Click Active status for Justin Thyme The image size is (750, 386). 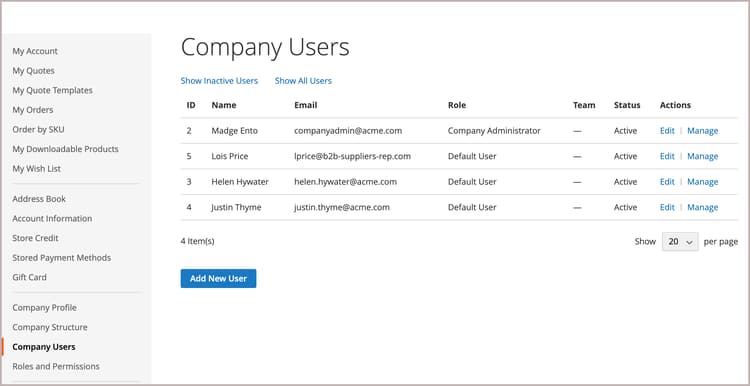(626, 207)
